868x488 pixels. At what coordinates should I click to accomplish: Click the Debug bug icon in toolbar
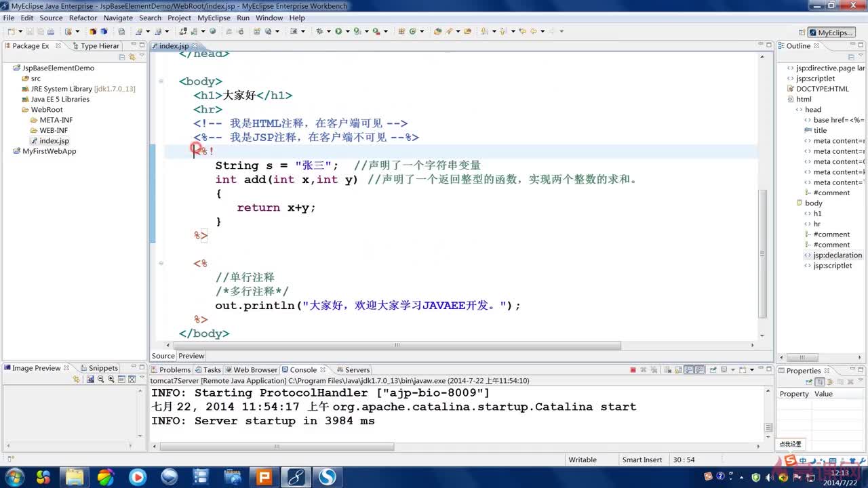tap(319, 31)
